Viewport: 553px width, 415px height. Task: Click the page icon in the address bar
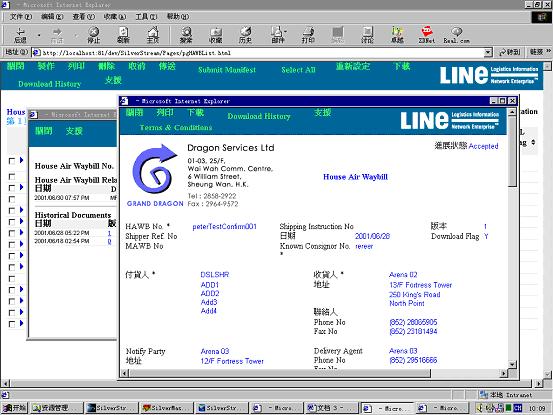point(36,53)
